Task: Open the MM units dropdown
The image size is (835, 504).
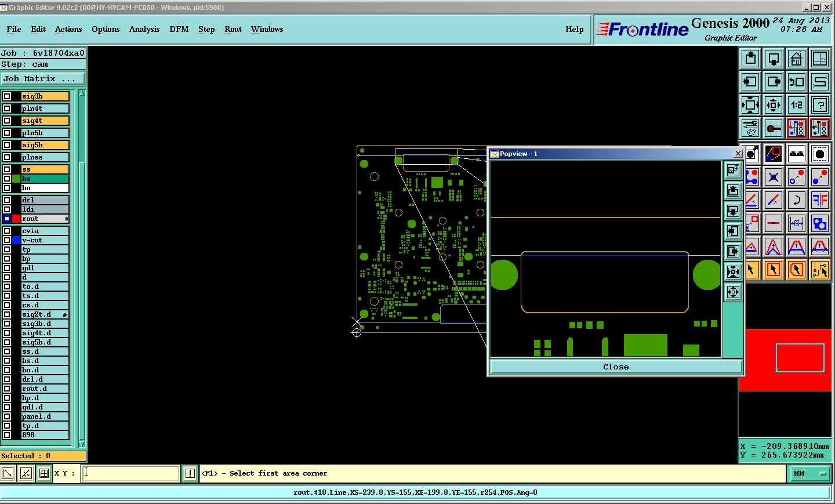Action: [x=809, y=473]
